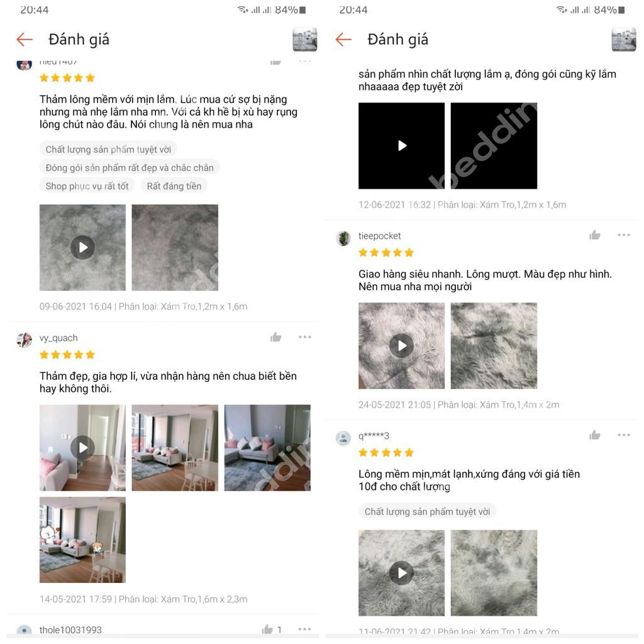Like tieepocket's review with thumbs-up
644x644 pixels.
pyautogui.click(x=595, y=235)
